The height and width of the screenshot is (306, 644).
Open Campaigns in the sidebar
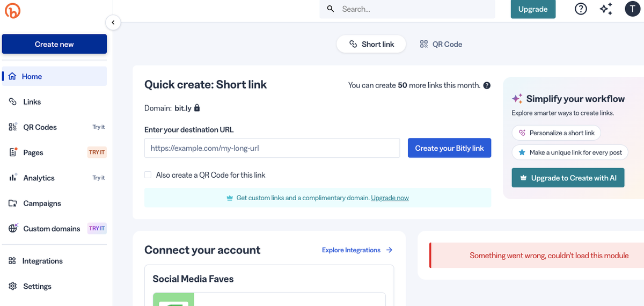coord(54,203)
